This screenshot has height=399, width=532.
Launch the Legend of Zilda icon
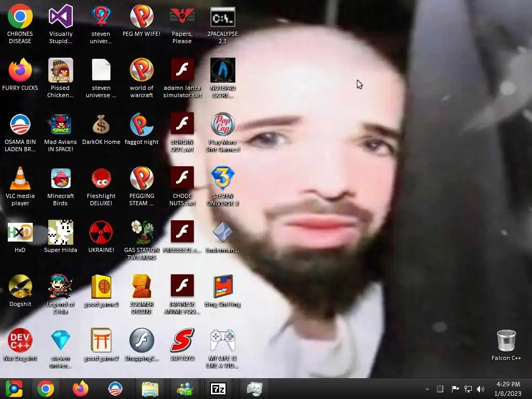[x=61, y=286]
